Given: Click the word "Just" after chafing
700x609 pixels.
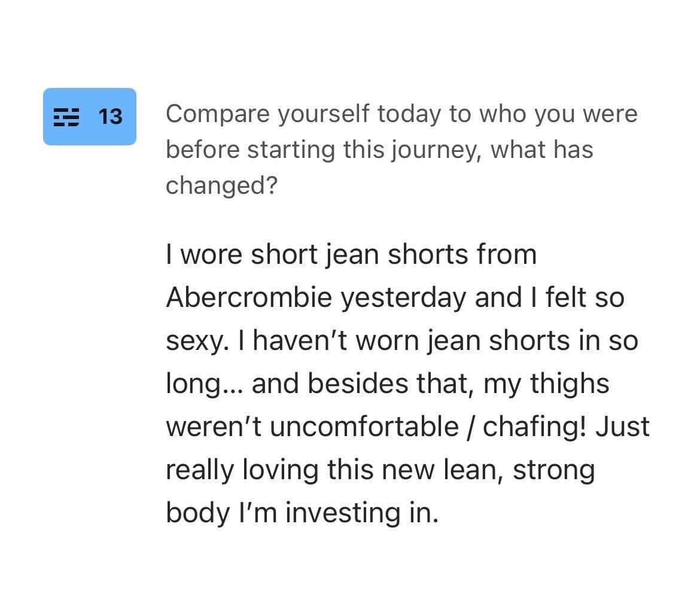Looking at the screenshot, I should (x=620, y=427).
